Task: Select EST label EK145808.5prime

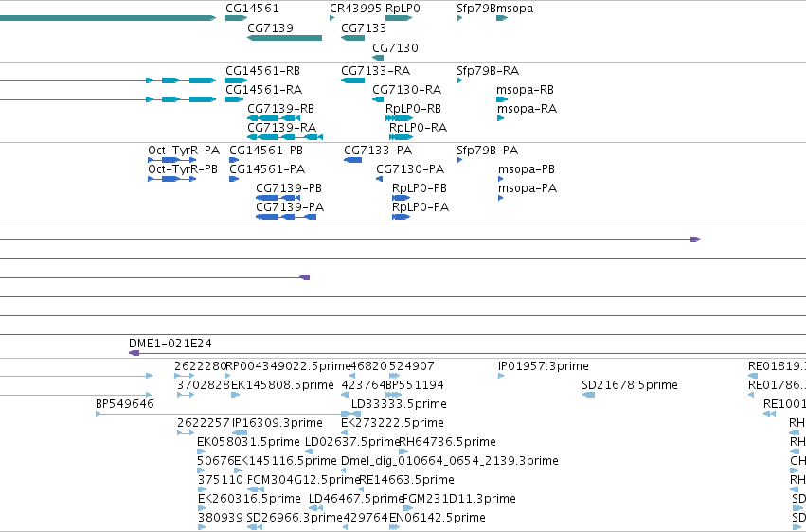Action: 283,384
